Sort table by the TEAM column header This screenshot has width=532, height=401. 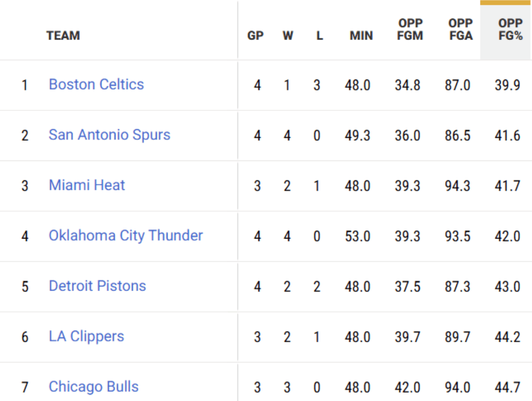(x=63, y=36)
